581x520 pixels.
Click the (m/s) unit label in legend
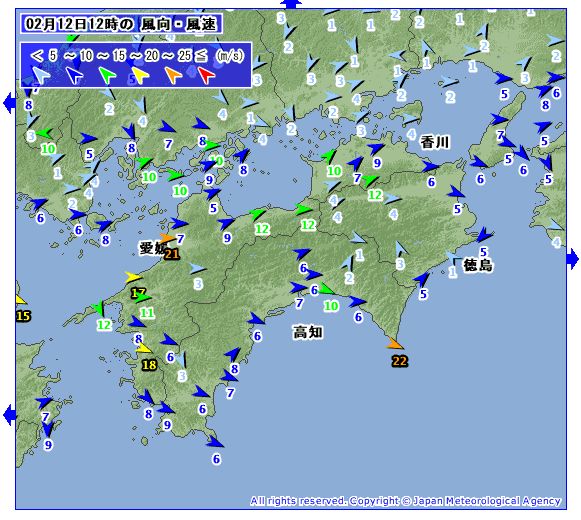(x=230, y=56)
